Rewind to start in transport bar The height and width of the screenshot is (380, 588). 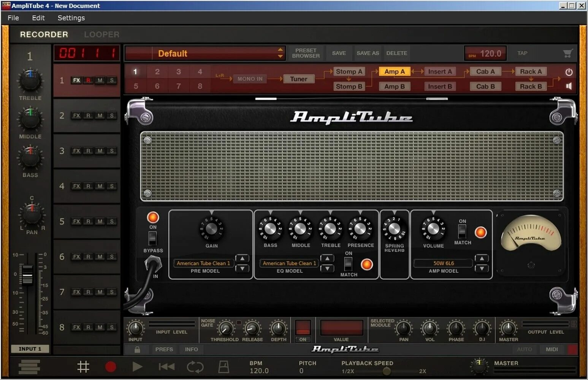(166, 367)
